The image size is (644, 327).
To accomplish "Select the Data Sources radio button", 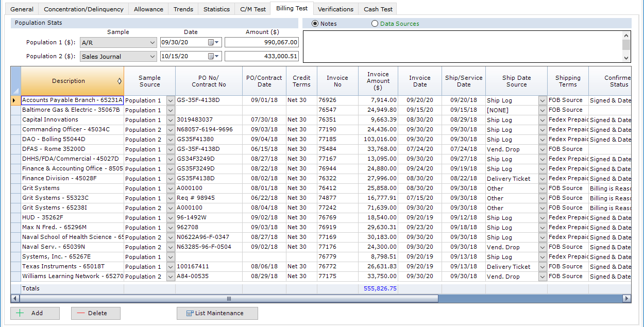I will tap(375, 24).
